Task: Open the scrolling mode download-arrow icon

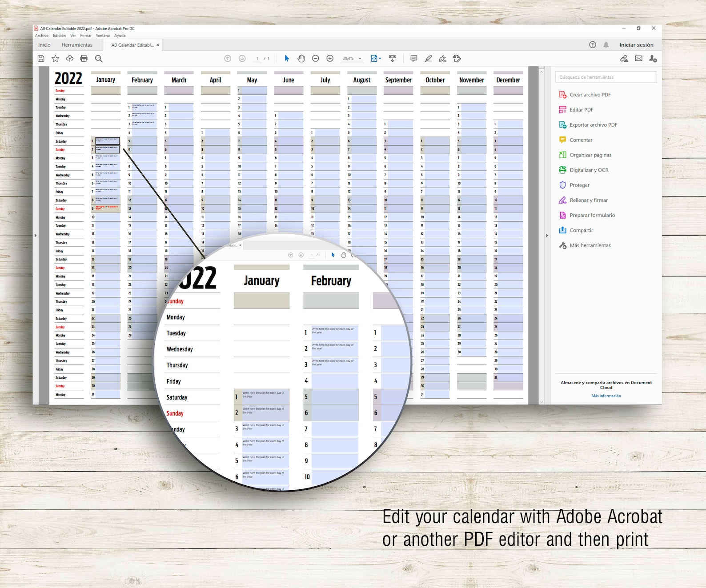Action: pyautogui.click(x=393, y=58)
